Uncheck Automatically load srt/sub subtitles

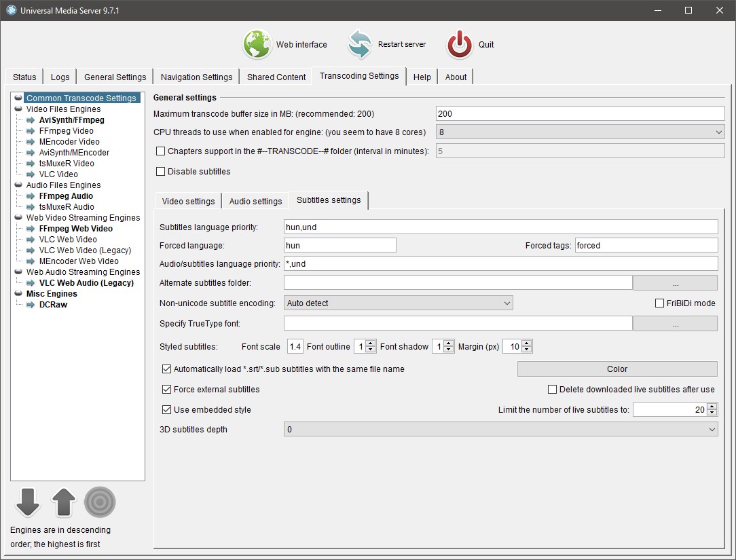(x=166, y=369)
